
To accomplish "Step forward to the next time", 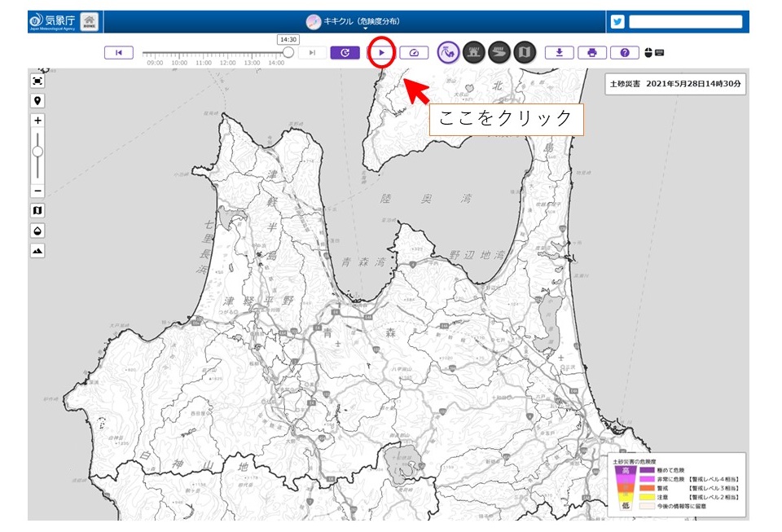I will click(312, 52).
